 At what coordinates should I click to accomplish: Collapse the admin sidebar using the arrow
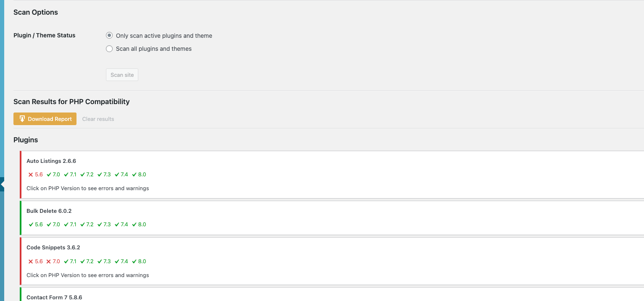2,184
